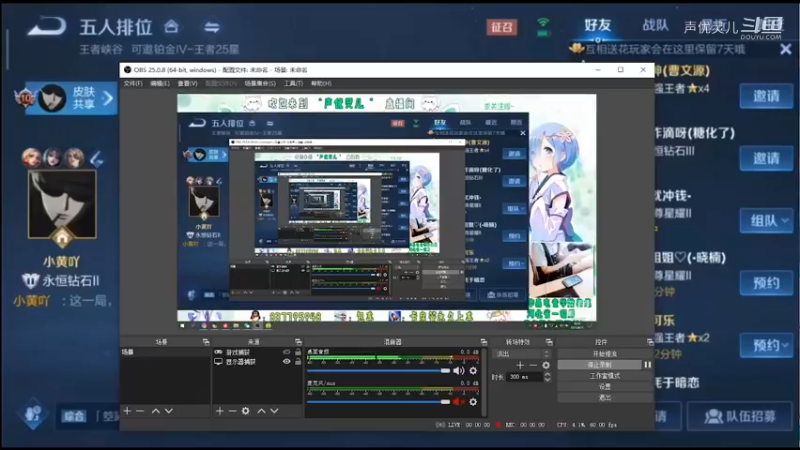The width and height of the screenshot is (800, 450).
Task: Open the 帮助(H) menu in OBS
Action: [321, 83]
